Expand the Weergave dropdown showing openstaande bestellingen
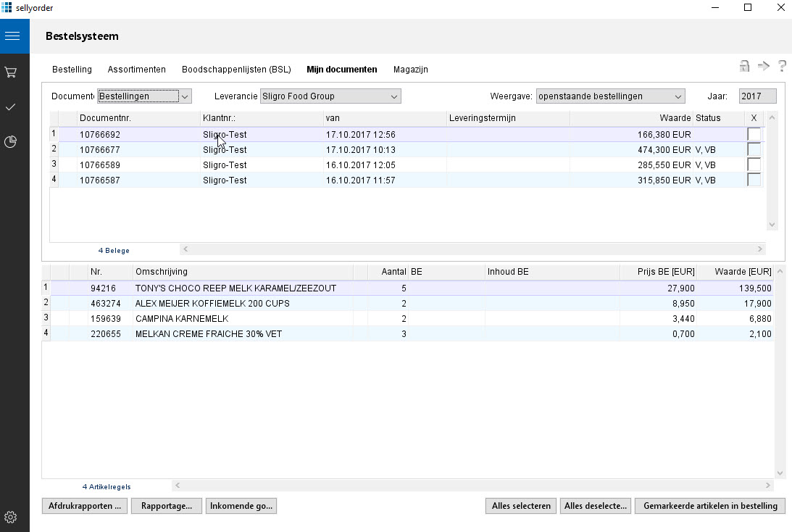Viewport: 792px width, 532px height. tap(678, 96)
